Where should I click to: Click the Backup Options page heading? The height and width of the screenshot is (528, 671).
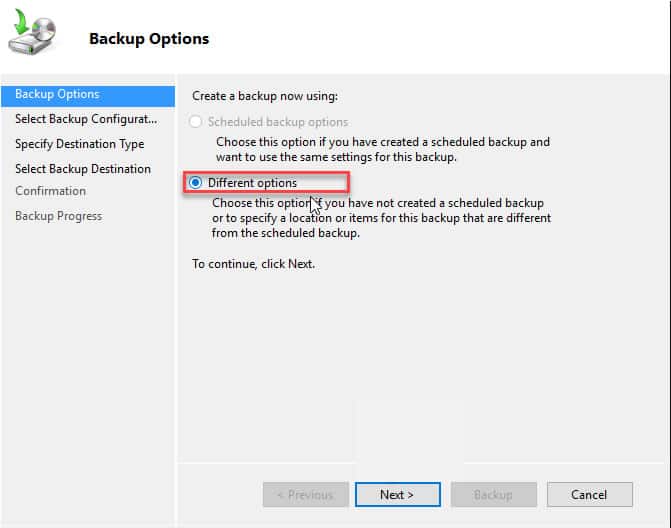click(x=149, y=39)
